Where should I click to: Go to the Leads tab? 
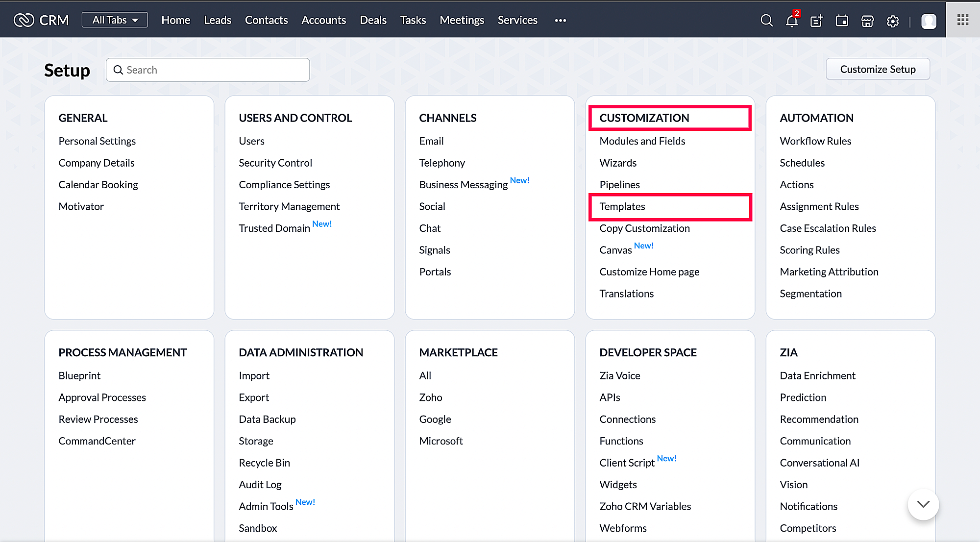click(218, 20)
